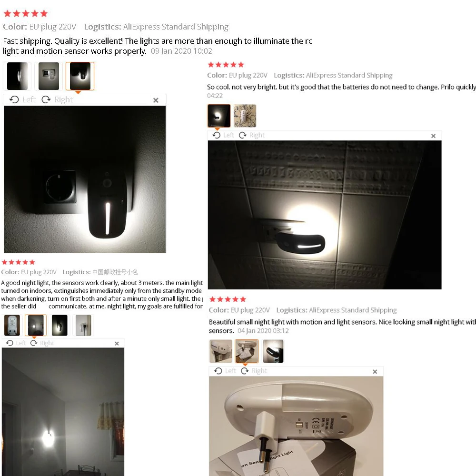Open third thumbnail in the China Post review
476x476 pixels.
click(x=59, y=325)
